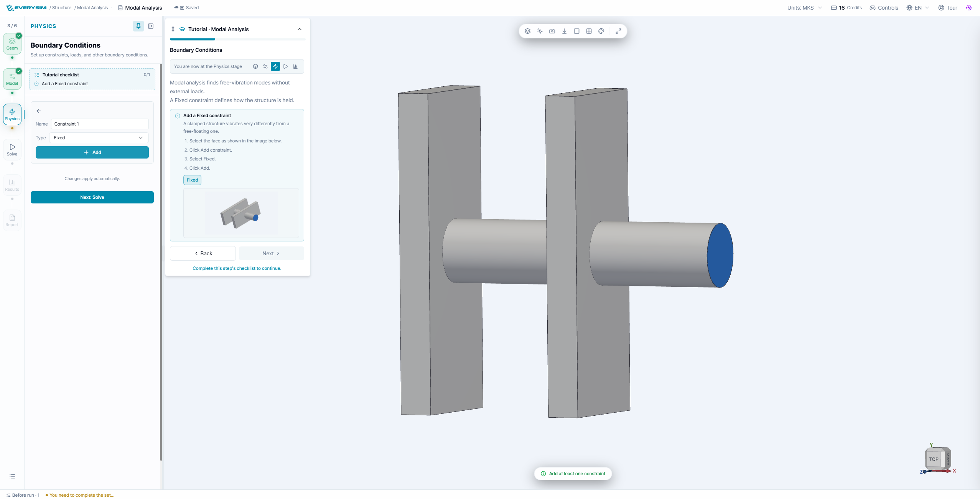Go to the Solve stage in sidebar
Image resolution: width=980 pixels, height=499 pixels.
click(12, 150)
